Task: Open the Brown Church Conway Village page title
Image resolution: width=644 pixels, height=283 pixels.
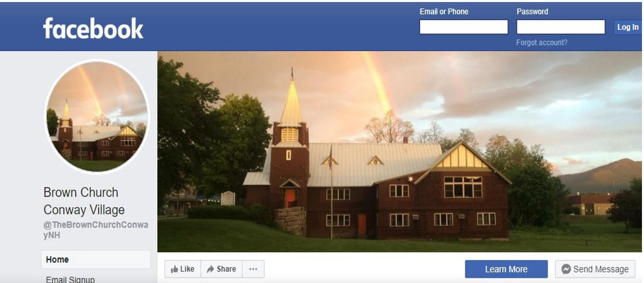Action: click(84, 201)
